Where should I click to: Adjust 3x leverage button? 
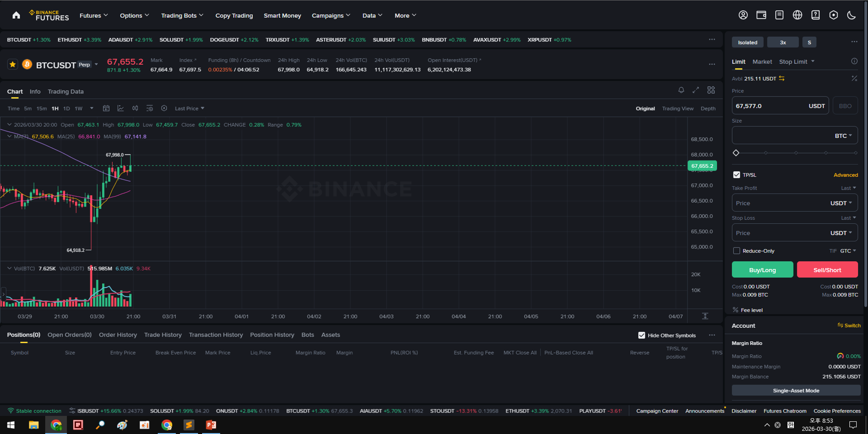[783, 42]
